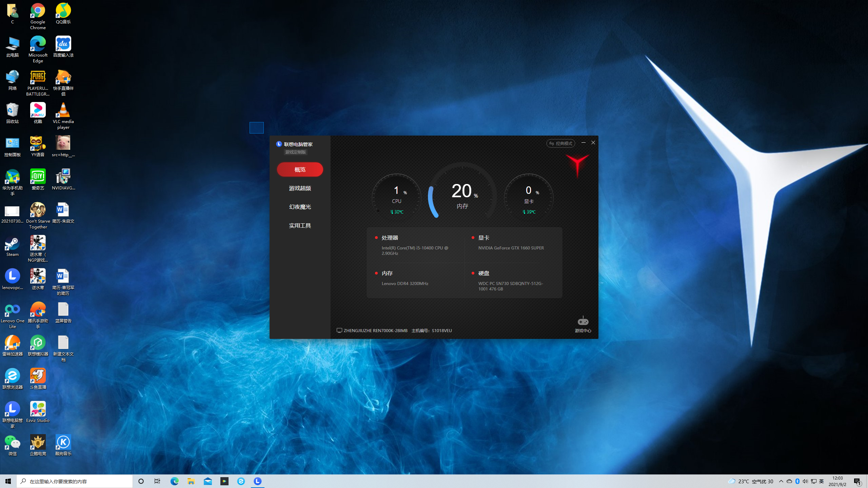The width and height of the screenshot is (868, 488).
Task: Select the Lenovo DDR4 3200MHz memory text
Action: coord(405,283)
